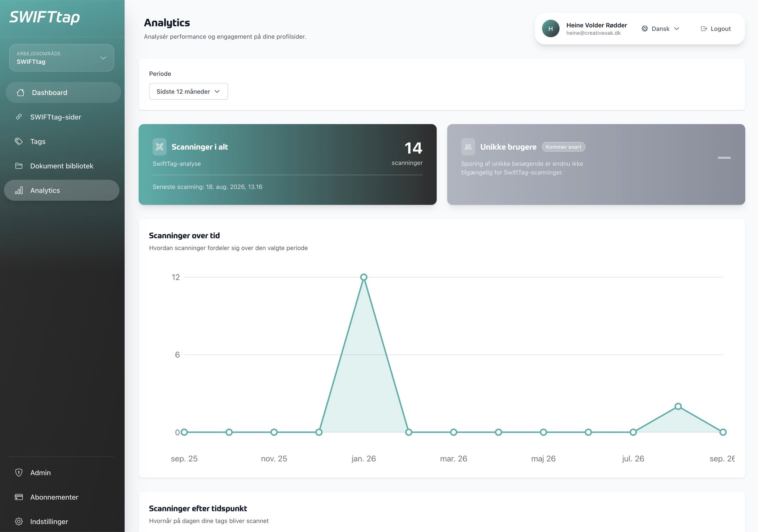Screen dimensions: 758x532
Task: Click the Indstillinger gear icon
Action: (x=19, y=521)
